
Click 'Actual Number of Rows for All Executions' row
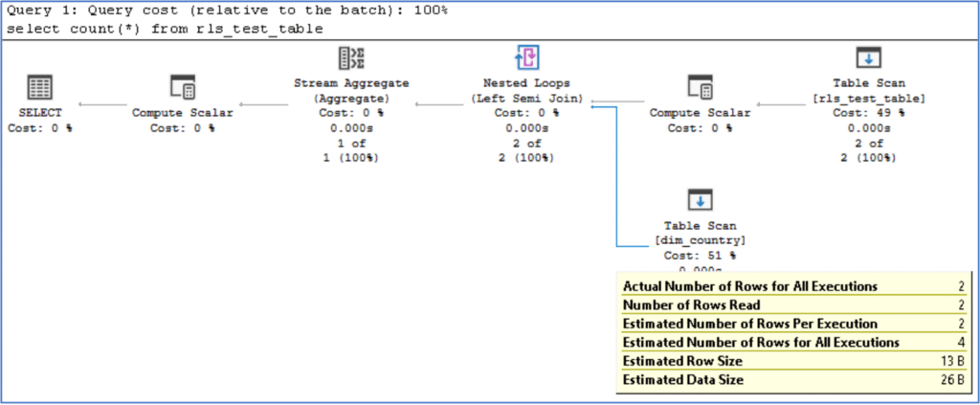793,286
